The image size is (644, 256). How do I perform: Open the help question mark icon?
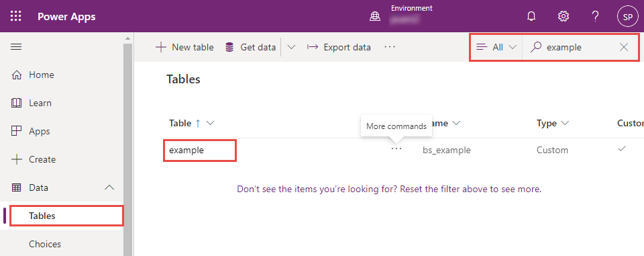click(x=595, y=17)
